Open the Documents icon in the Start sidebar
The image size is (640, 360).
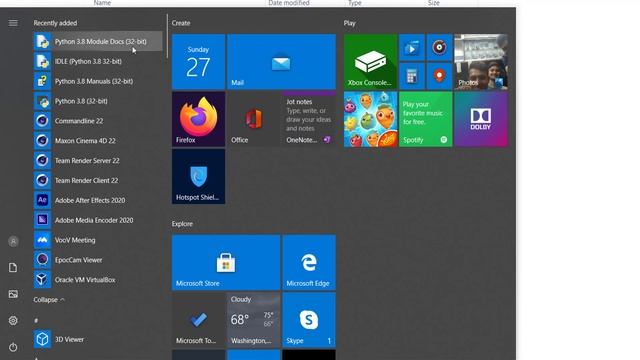click(x=13, y=268)
